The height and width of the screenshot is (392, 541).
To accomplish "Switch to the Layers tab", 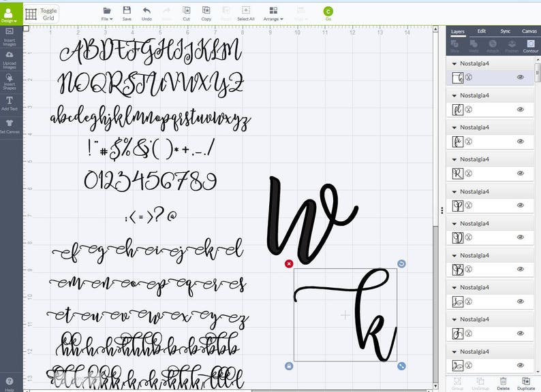I will click(458, 31).
